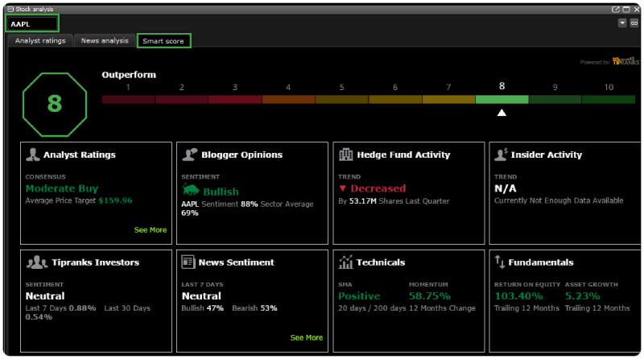Click the Positive SMA value

pyautogui.click(x=359, y=295)
